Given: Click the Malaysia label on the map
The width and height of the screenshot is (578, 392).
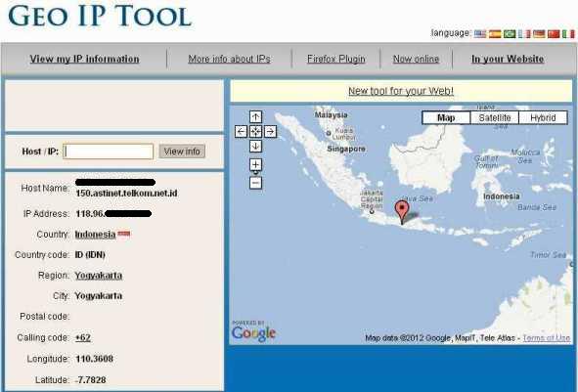Looking at the screenshot, I should coord(331,115).
